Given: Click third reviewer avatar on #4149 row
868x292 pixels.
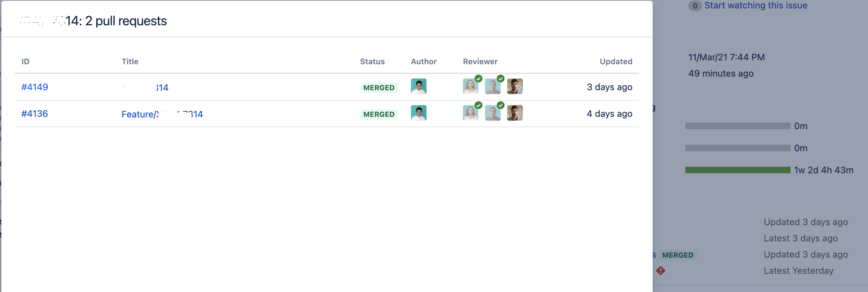Looking at the screenshot, I should pyautogui.click(x=515, y=86).
